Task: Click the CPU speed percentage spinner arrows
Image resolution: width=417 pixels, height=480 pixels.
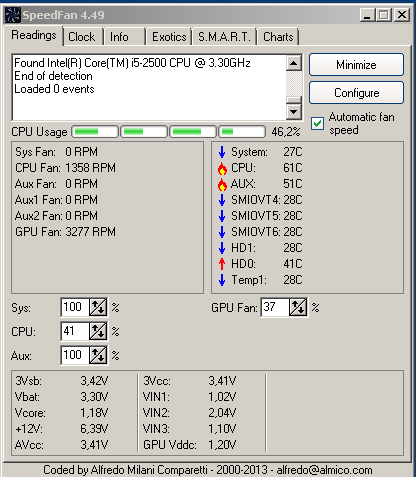Action: click(98, 331)
